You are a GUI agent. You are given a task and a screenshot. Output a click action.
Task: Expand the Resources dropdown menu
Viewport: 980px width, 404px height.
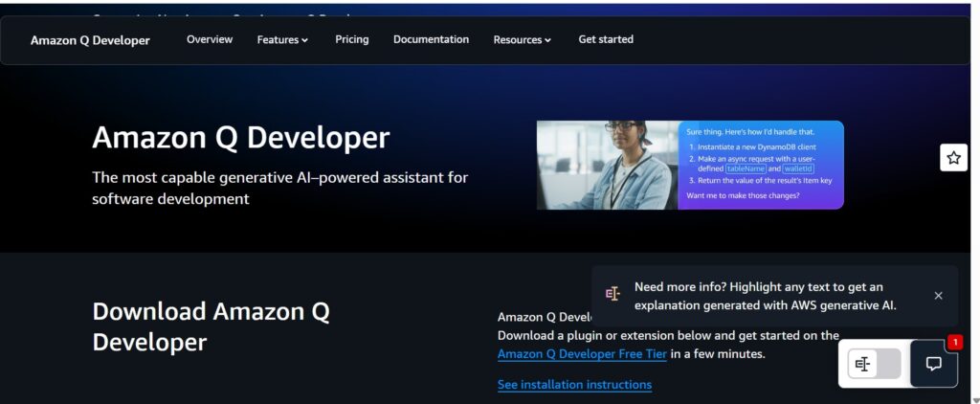tap(522, 40)
